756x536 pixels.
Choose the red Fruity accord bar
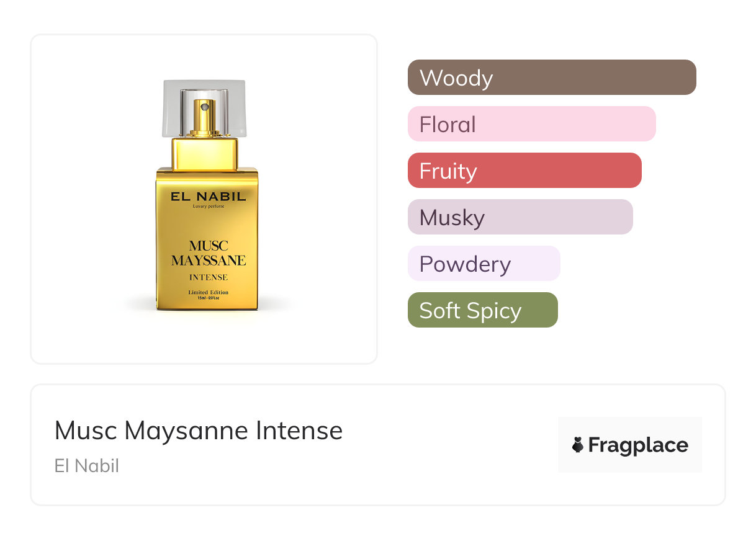pyautogui.click(x=524, y=171)
